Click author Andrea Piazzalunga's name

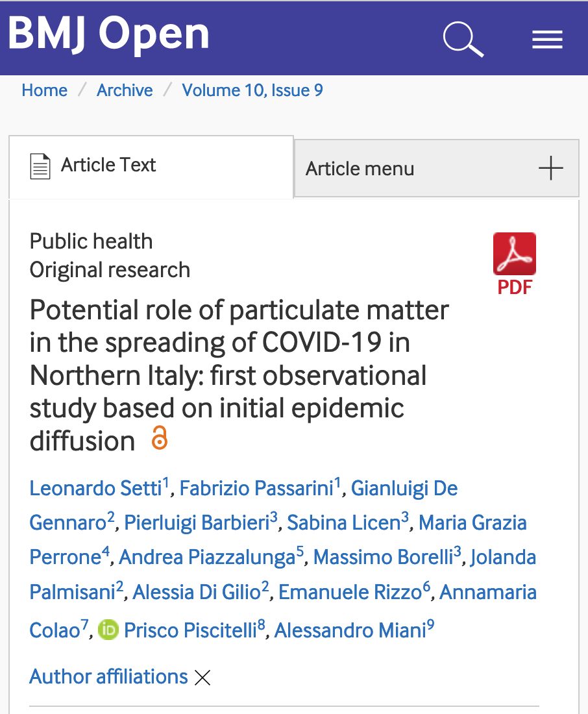(x=207, y=558)
